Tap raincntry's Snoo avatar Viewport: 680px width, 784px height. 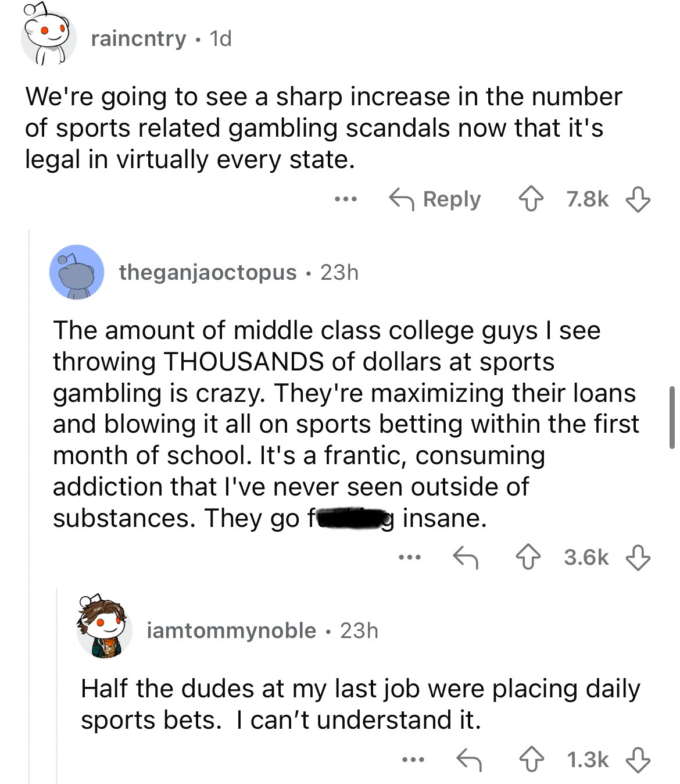[x=49, y=38]
